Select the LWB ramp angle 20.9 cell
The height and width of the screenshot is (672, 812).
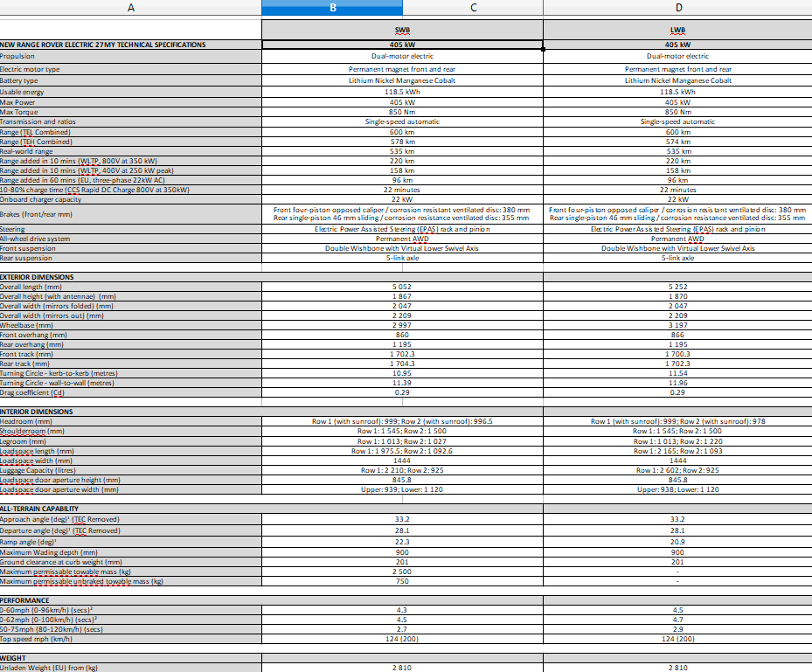point(678,542)
